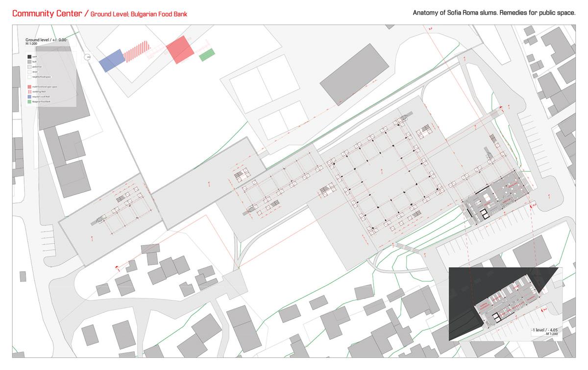The image size is (588, 370).
Task: Select the blue rectangle in the key diagram
Action: (110, 61)
